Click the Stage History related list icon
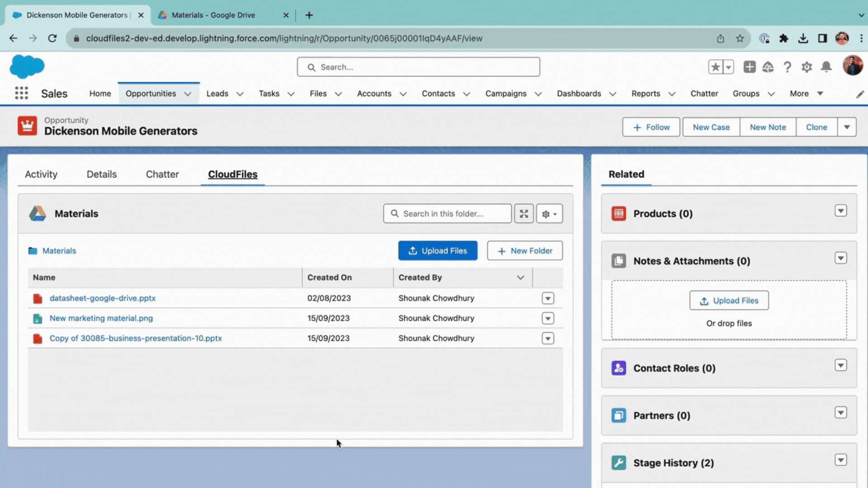 pos(618,462)
